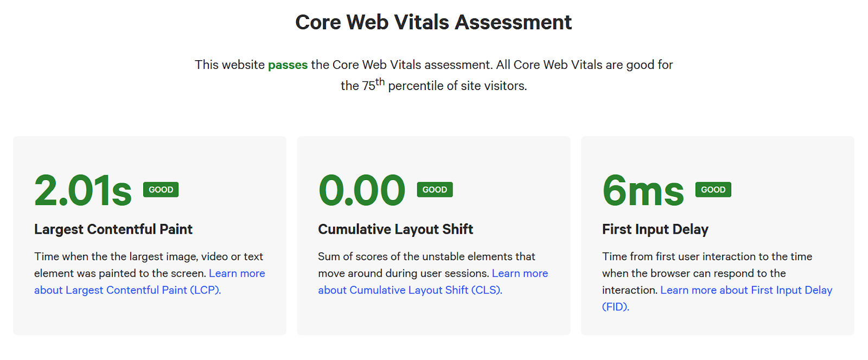Click the GOOD badge next to 2.01s
Viewport: 868px width, 360px height.
tap(161, 190)
